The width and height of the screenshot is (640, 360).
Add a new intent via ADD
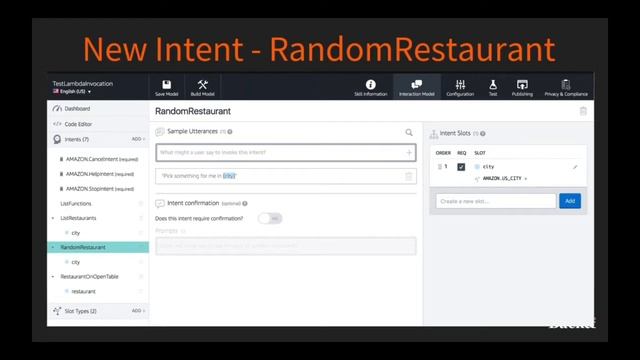click(138, 139)
